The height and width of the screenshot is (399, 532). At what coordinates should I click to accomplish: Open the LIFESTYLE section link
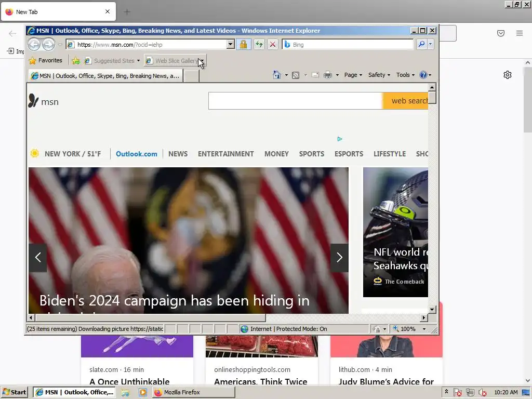(x=390, y=154)
